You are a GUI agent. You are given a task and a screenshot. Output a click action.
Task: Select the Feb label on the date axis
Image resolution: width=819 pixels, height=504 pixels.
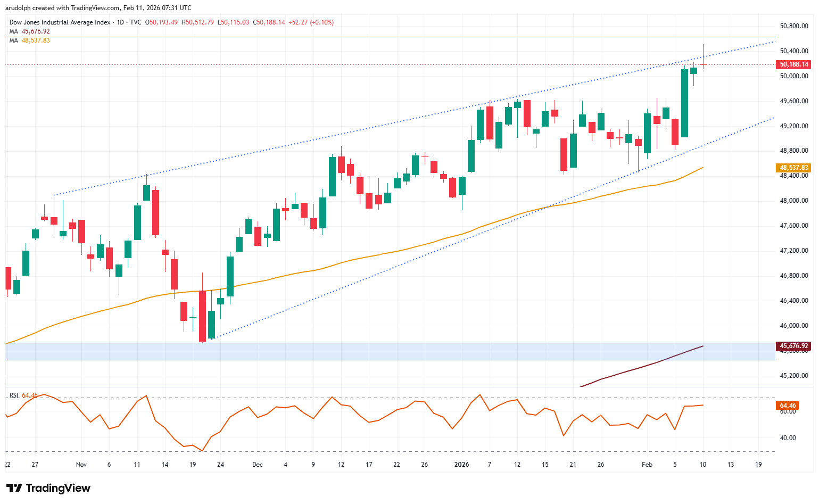(x=647, y=464)
